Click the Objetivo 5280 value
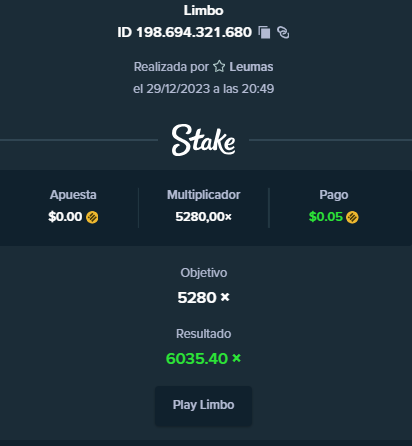 (197, 297)
